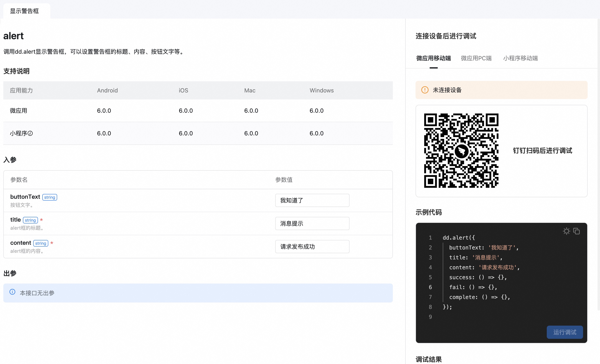Image resolution: width=600 pixels, height=364 pixels.
Task: Click code line success: () => {}
Action: [x=478, y=278]
